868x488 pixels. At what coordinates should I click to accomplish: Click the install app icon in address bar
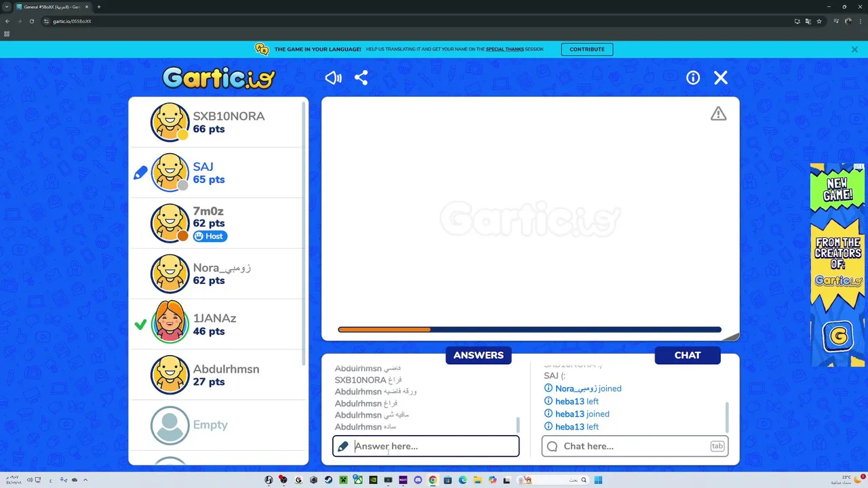797,21
